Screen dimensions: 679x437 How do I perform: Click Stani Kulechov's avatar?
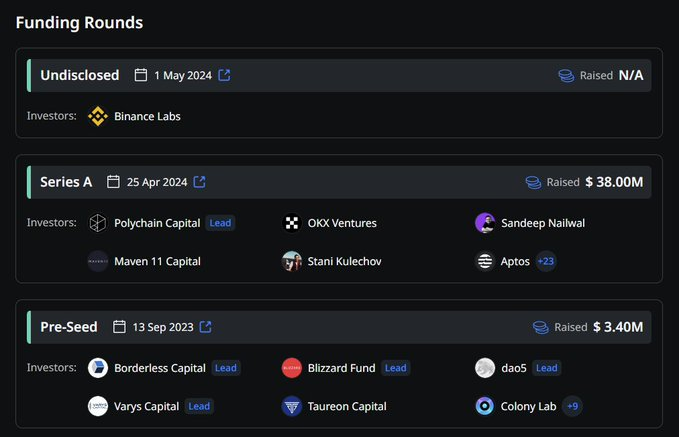tap(292, 261)
